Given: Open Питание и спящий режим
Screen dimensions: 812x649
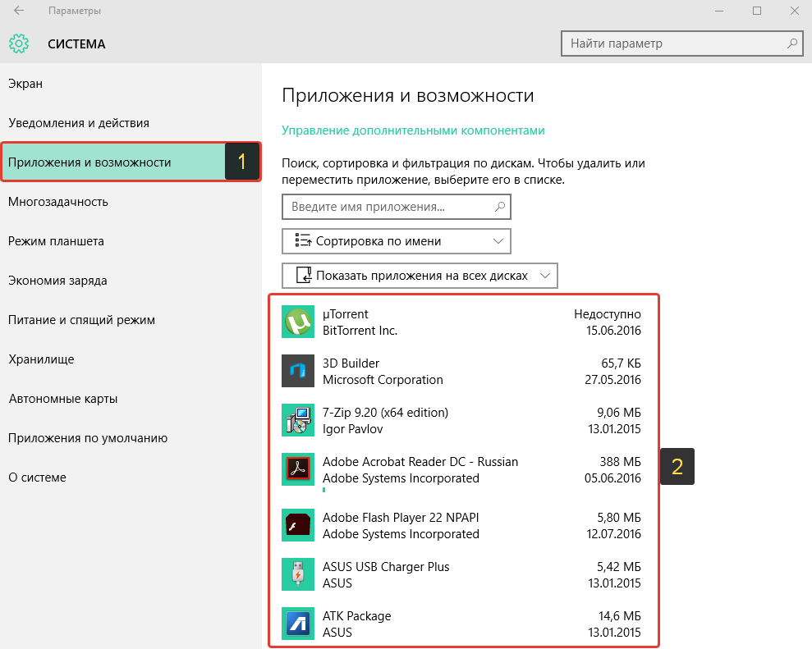Looking at the screenshot, I should (x=131, y=319).
